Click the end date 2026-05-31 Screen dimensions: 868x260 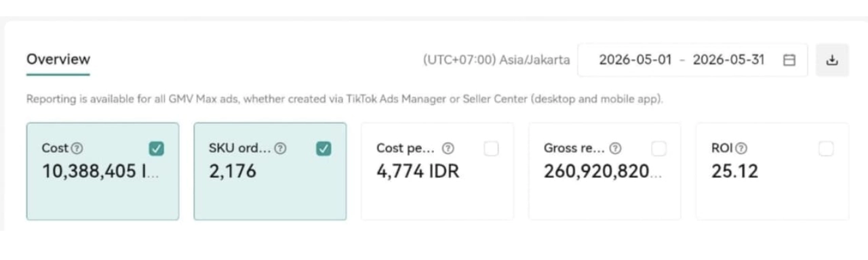point(728,60)
